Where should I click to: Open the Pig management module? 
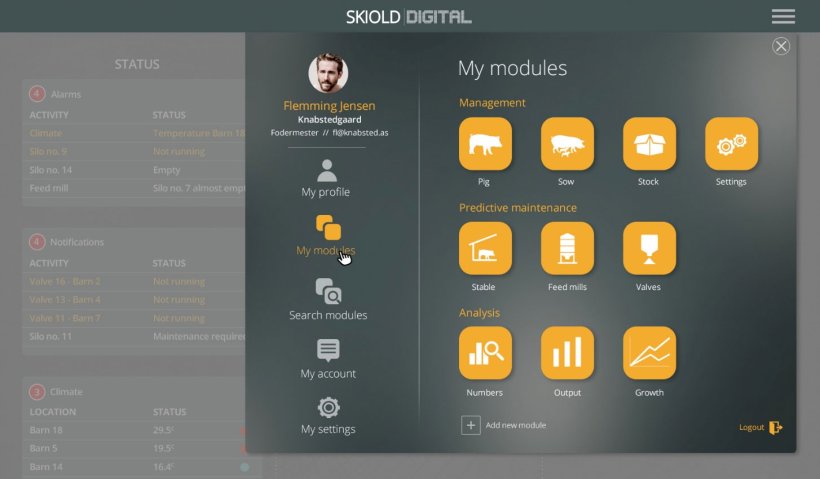(x=485, y=144)
